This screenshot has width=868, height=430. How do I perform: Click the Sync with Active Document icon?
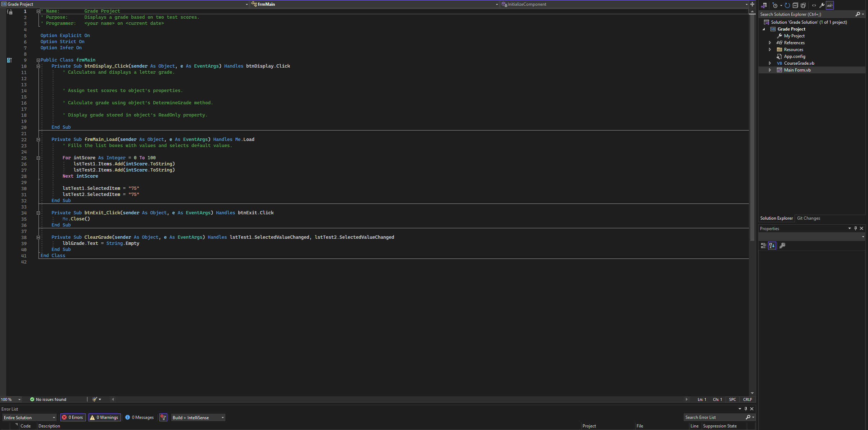[x=764, y=5]
